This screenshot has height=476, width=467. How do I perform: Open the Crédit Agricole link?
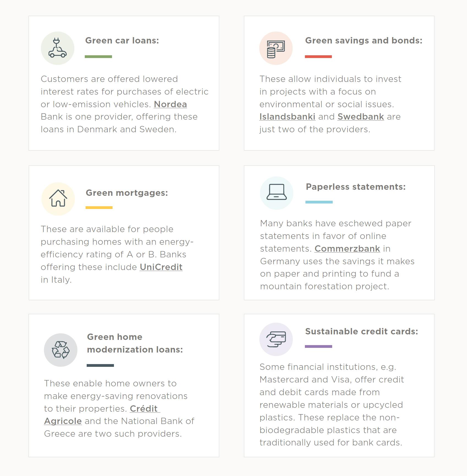click(102, 415)
